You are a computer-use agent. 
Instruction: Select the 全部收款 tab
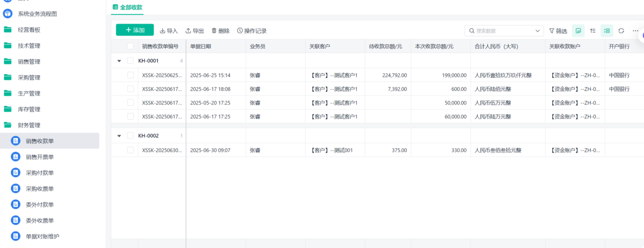[x=128, y=7]
